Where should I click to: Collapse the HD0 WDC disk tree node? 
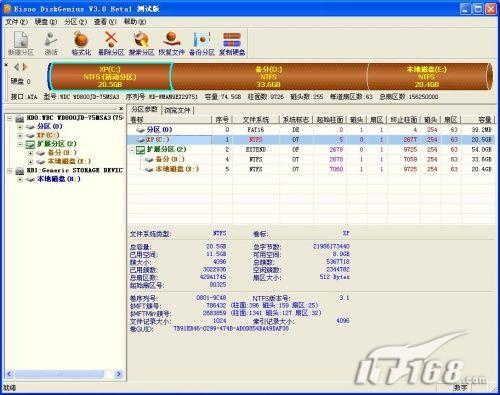tap(10, 118)
